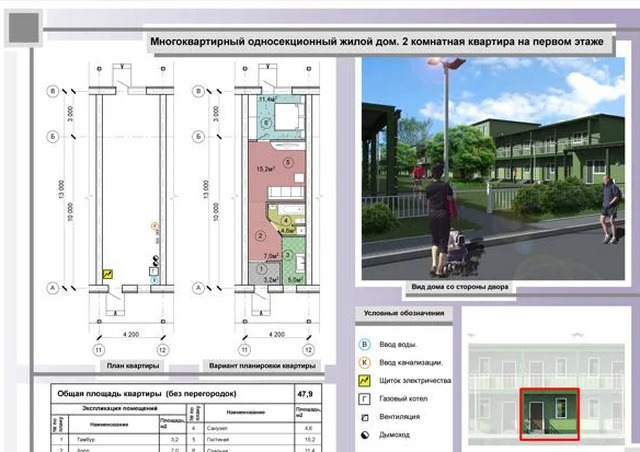Click room number 3 circle on layout plan

click(x=288, y=255)
